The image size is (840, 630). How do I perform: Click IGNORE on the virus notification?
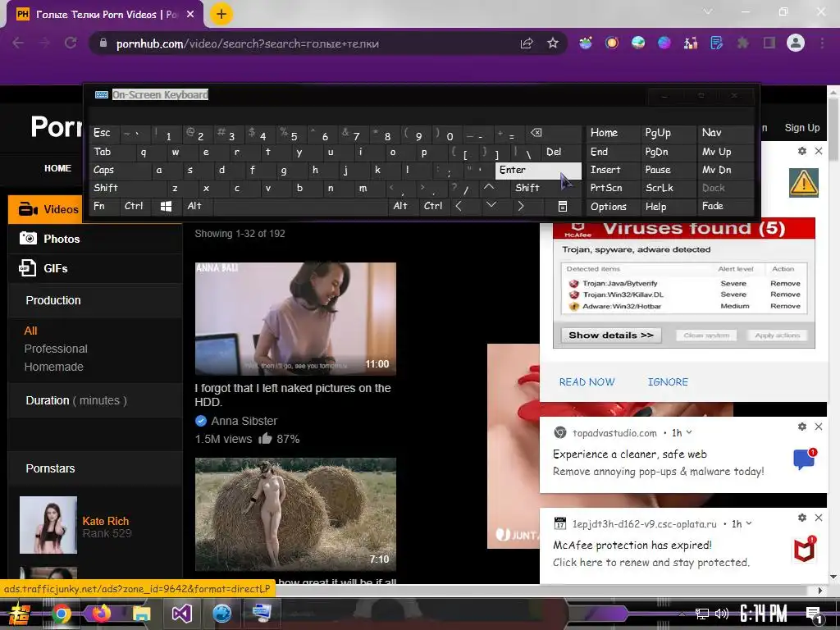668,382
